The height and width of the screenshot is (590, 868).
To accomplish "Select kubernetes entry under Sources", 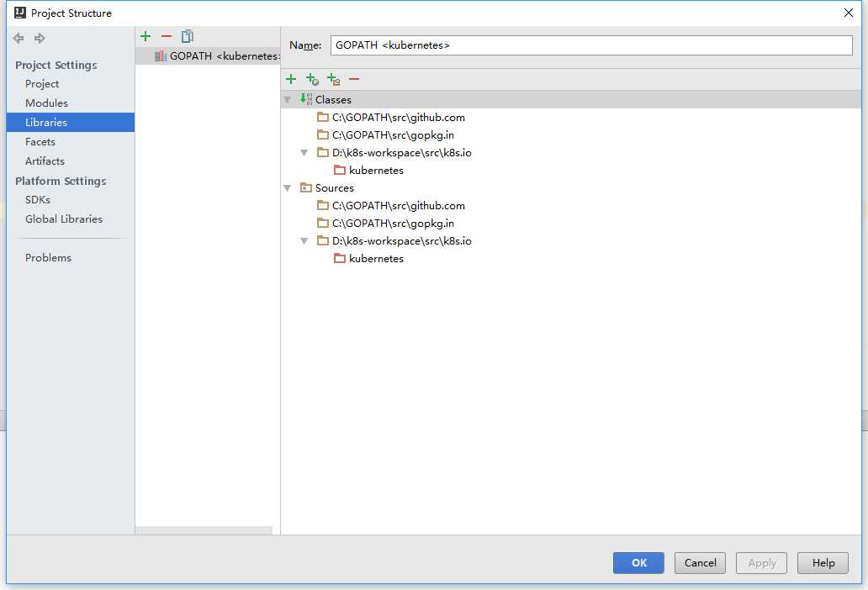I will point(377,260).
